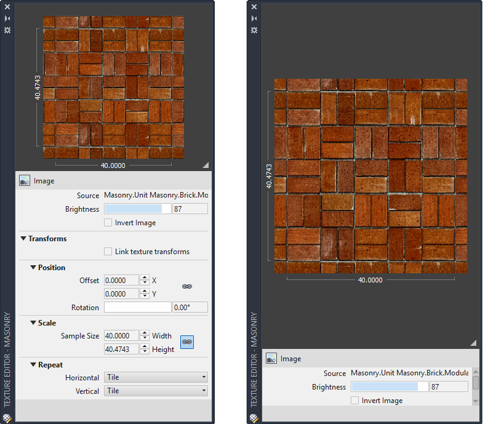Click the auto-hide icon on the left palette
The width and height of the screenshot is (504, 424).
click(7, 18)
